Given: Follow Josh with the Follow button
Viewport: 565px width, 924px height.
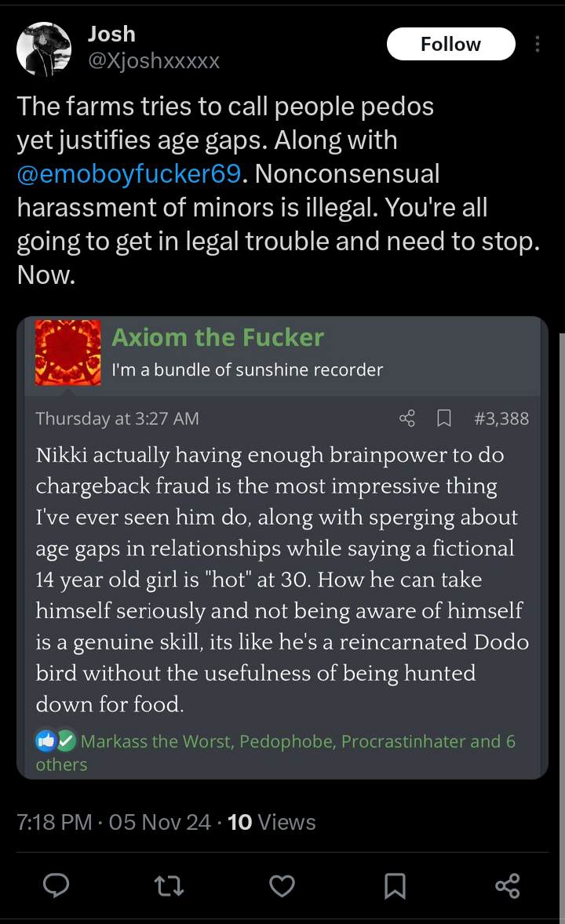Looking at the screenshot, I should 450,44.
